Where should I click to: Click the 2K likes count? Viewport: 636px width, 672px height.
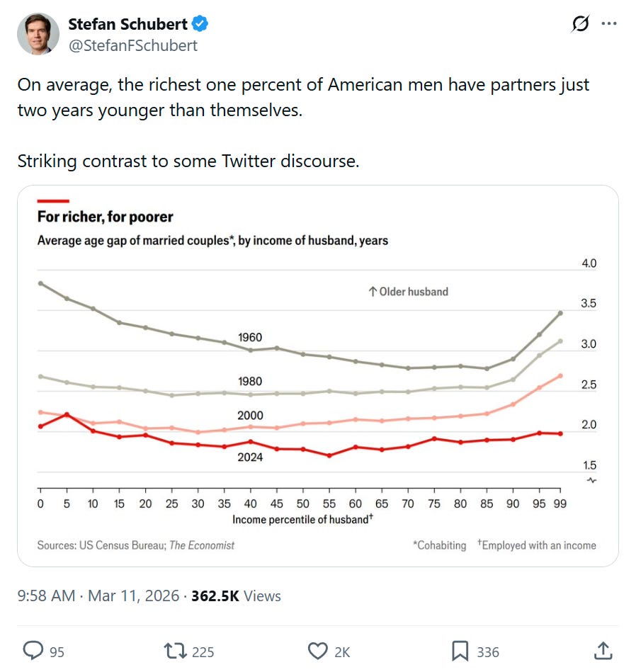point(341,651)
